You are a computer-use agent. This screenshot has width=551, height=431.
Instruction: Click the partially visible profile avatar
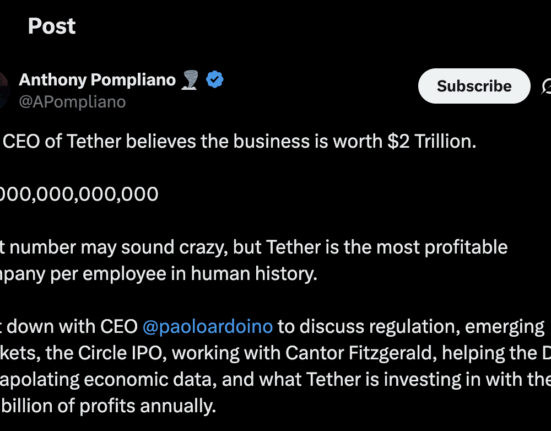[4, 90]
